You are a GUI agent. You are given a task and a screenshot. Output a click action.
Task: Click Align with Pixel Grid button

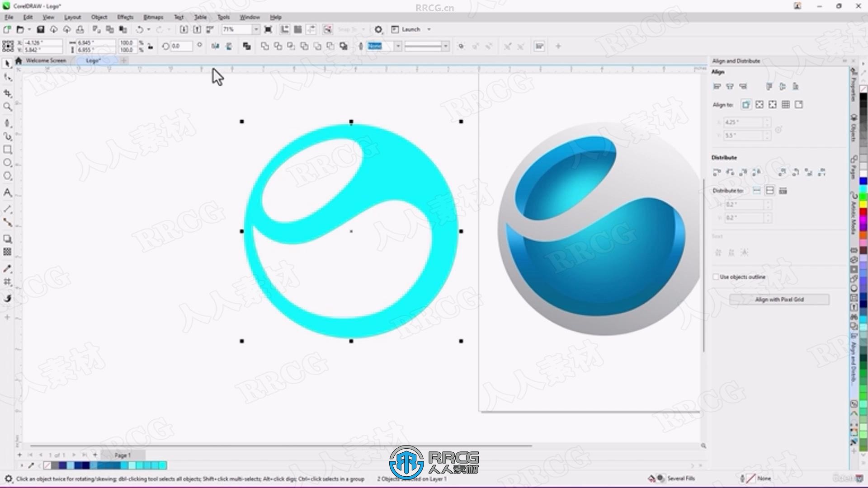(x=779, y=300)
